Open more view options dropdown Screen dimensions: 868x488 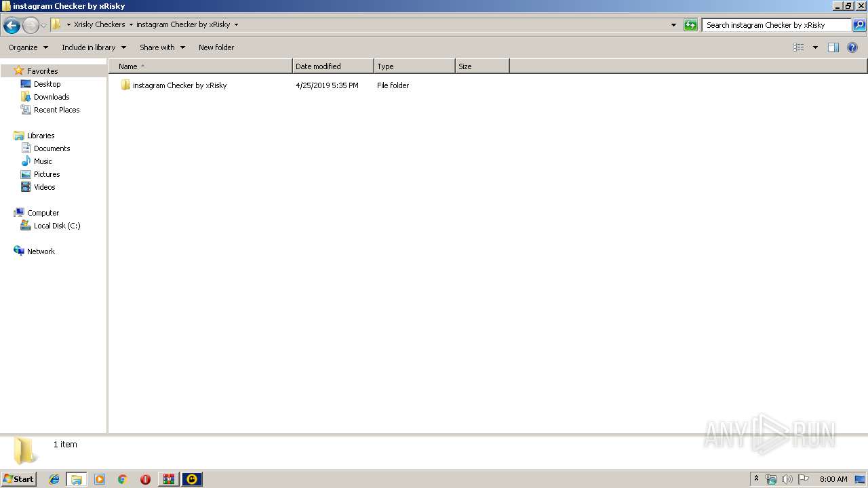point(815,47)
